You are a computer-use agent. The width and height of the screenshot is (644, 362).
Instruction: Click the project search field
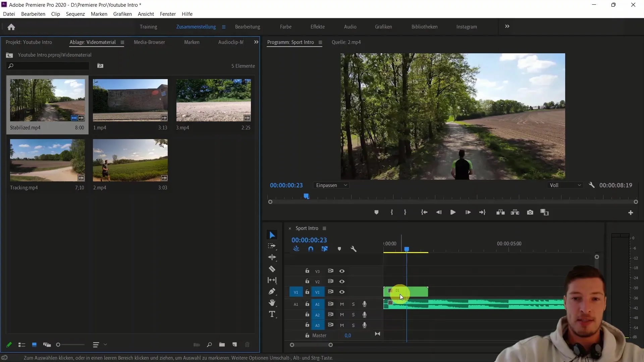pos(48,66)
